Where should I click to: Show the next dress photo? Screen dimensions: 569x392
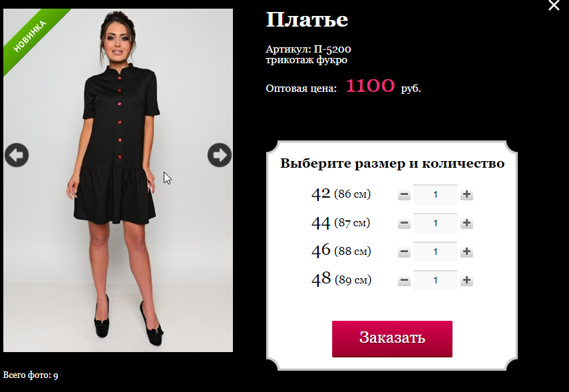point(220,155)
